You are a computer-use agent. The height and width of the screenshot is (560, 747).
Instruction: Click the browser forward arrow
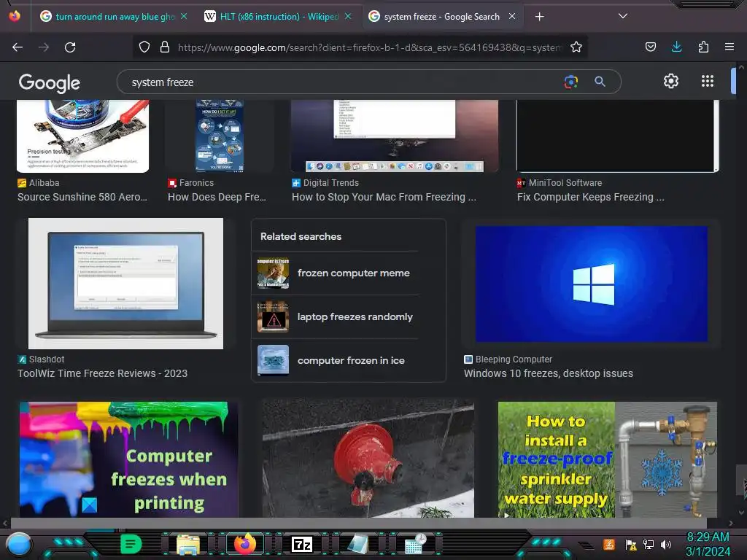(x=44, y=47)
